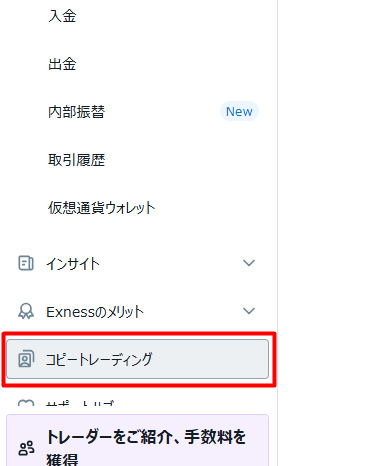Open 仮想通貨ウォレット crypto wallet
This screenshot has height=466, width=371.
[x=102, y=208]
